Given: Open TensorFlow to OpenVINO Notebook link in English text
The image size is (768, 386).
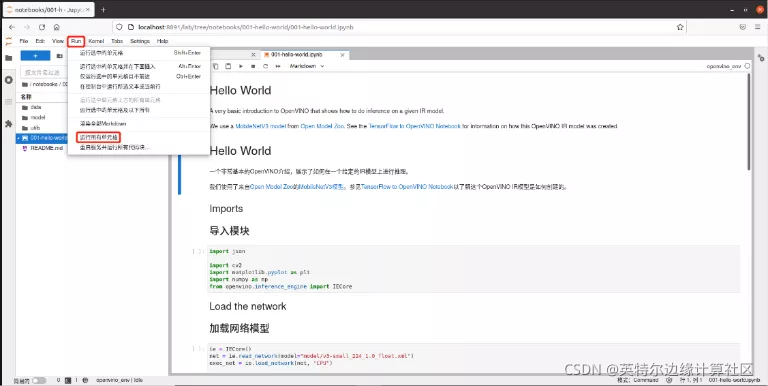Looking at the screenshot, I should [x=414, y=126].
